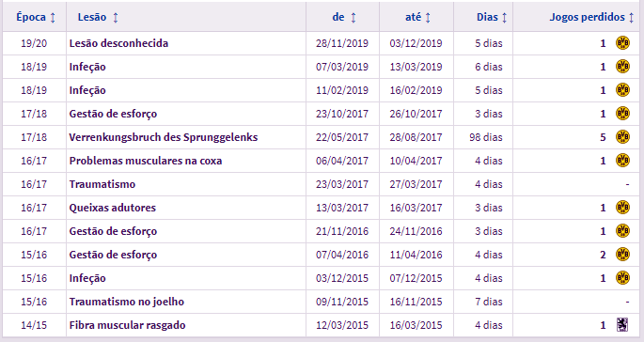This screenshot has width=644, height=342.
Task: Sort by 'até' end date arrows
Action: (x=428, y=17)
